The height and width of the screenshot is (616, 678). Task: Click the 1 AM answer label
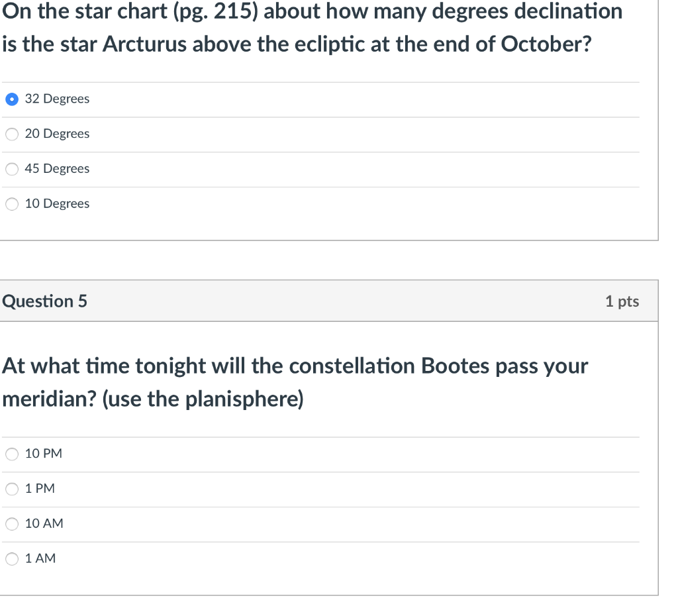click(39, 558)
